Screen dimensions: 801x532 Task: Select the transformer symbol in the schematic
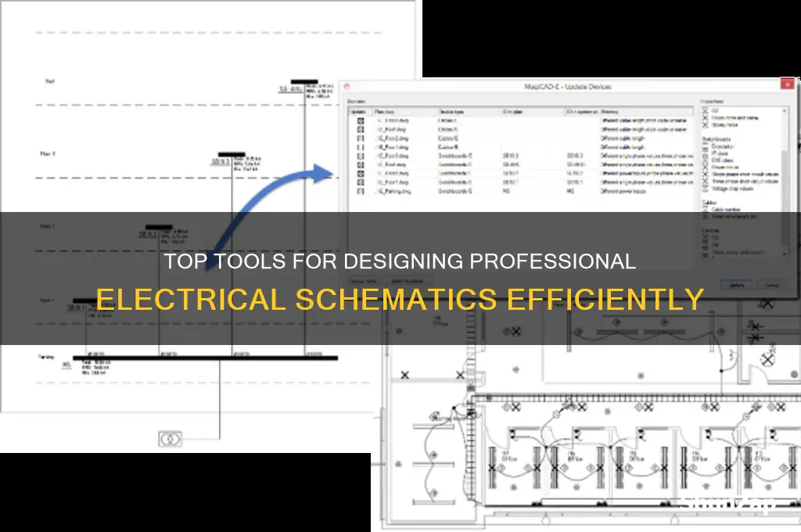170,439
